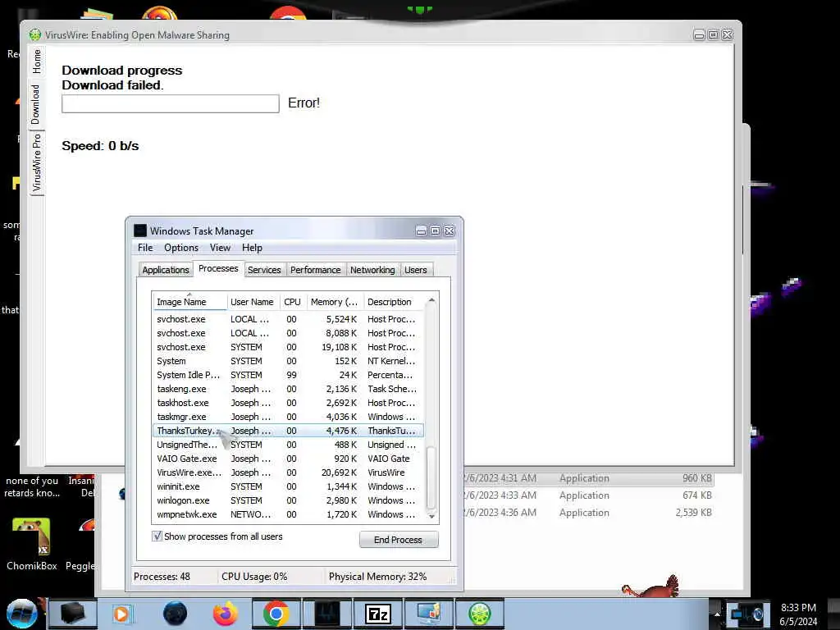Select svchost.exe using 19,108 K
The width and height of the screenshot is (840, 630).
coord(288,347)
